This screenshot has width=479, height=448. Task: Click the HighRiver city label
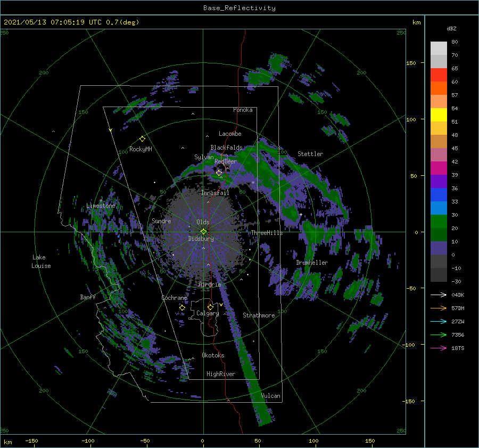click(221, 374)
